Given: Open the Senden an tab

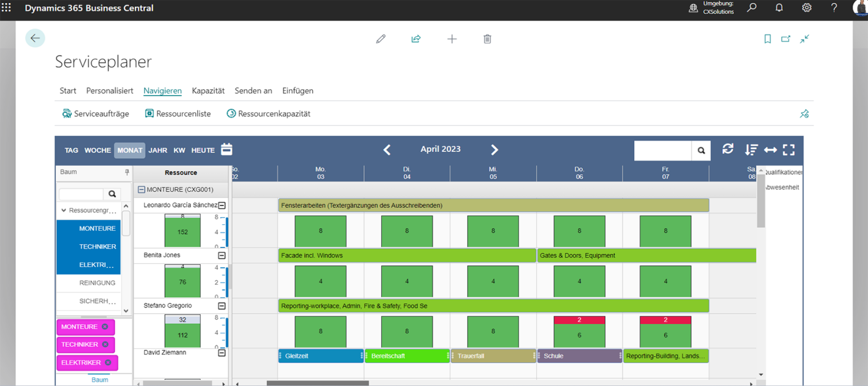Looking at the screenshot, I should (253, 90).
